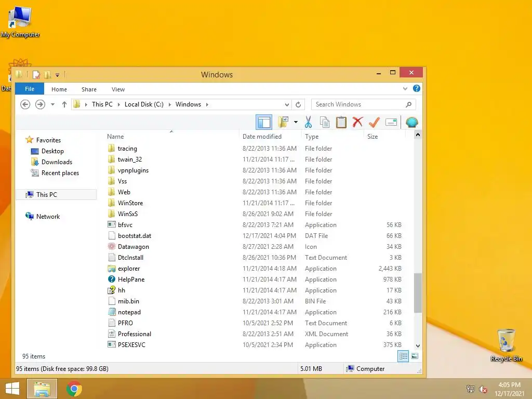The height and width of the screenshot is (399, 532).
Task: Select the tracing folder
Action: point(127,148)
